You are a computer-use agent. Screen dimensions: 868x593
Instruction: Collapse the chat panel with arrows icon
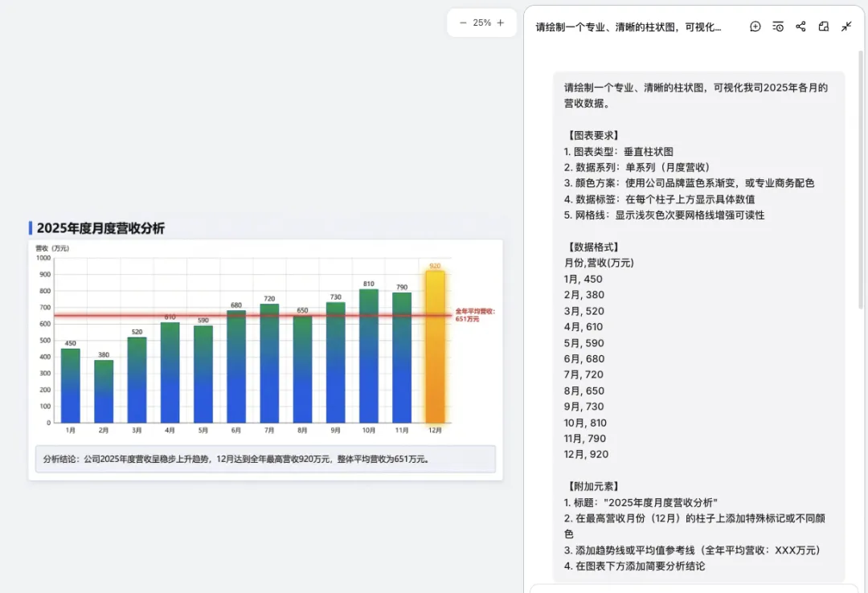846,27
